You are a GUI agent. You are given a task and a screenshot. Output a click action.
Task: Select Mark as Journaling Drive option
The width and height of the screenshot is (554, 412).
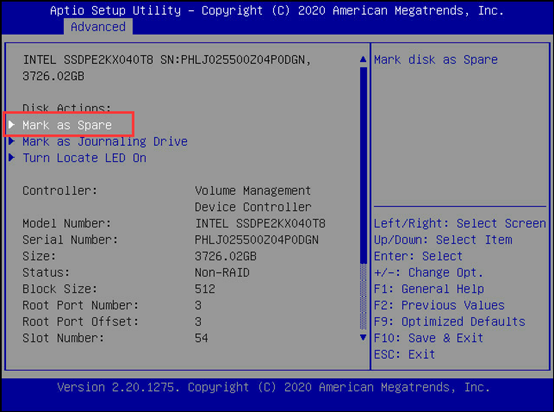[x=105, y=142]
